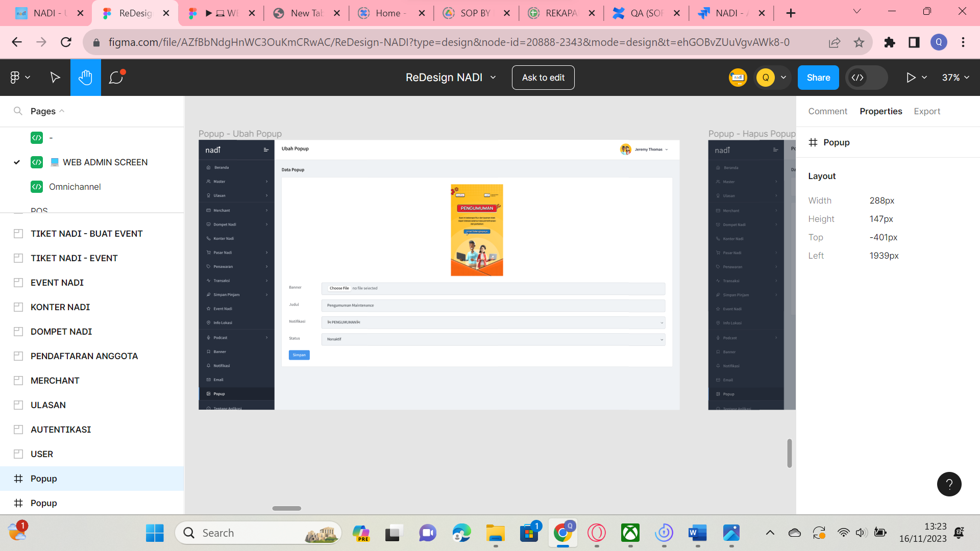The image size is (980, 551).
Task: Activate the Hand tool
Action: (86, 78)
